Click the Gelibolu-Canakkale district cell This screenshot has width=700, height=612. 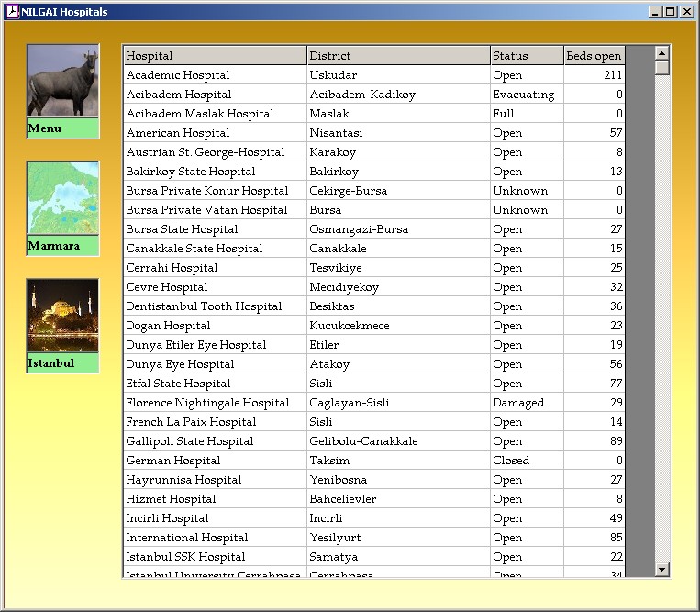[363, 441]
